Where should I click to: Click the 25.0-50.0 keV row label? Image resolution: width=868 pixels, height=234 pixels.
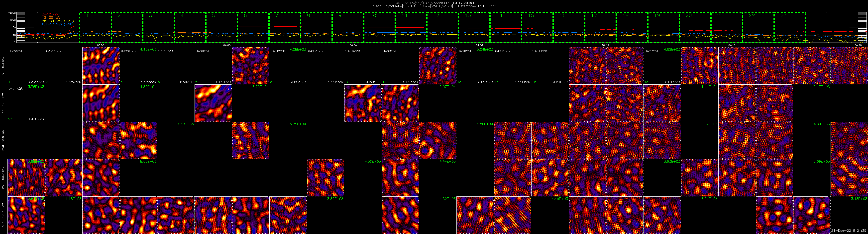(3, 177)
